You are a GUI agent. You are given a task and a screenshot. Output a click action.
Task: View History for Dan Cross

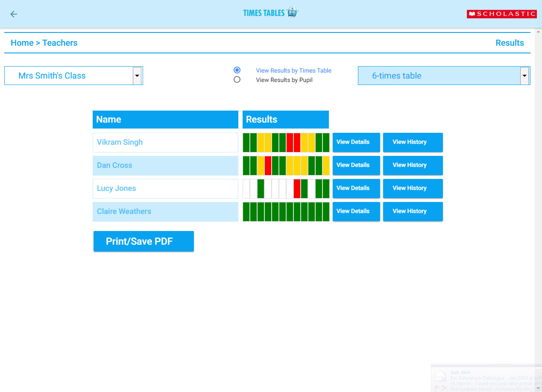pos(413,165)
